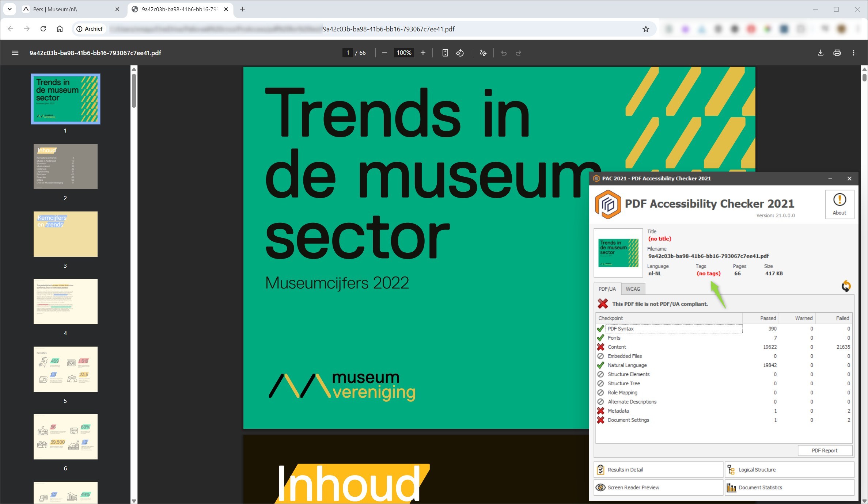Select page 3 Kerncijfers thumbnail
Viewport: 868px width, 504px height.
tap(65, 234)
